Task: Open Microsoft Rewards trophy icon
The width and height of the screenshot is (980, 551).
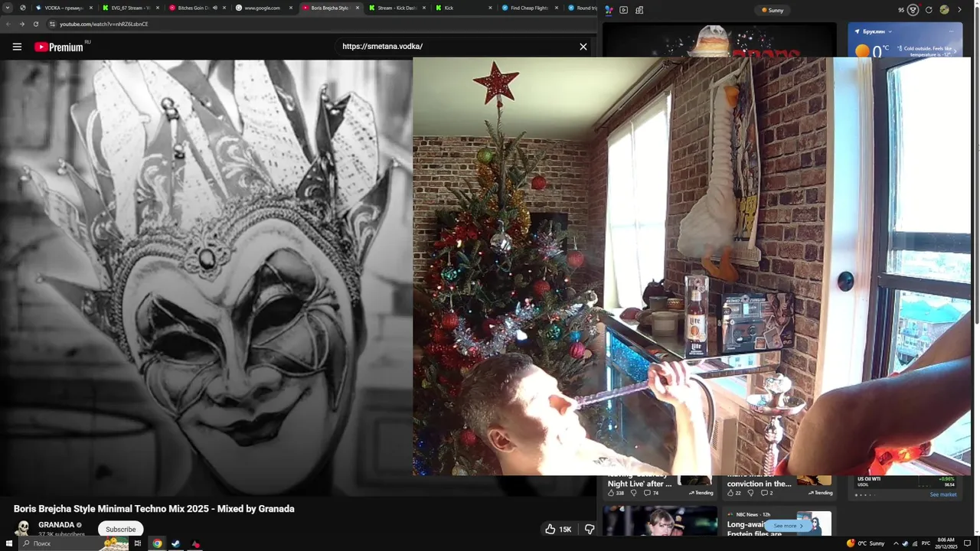Action: (x=913, y=10)
